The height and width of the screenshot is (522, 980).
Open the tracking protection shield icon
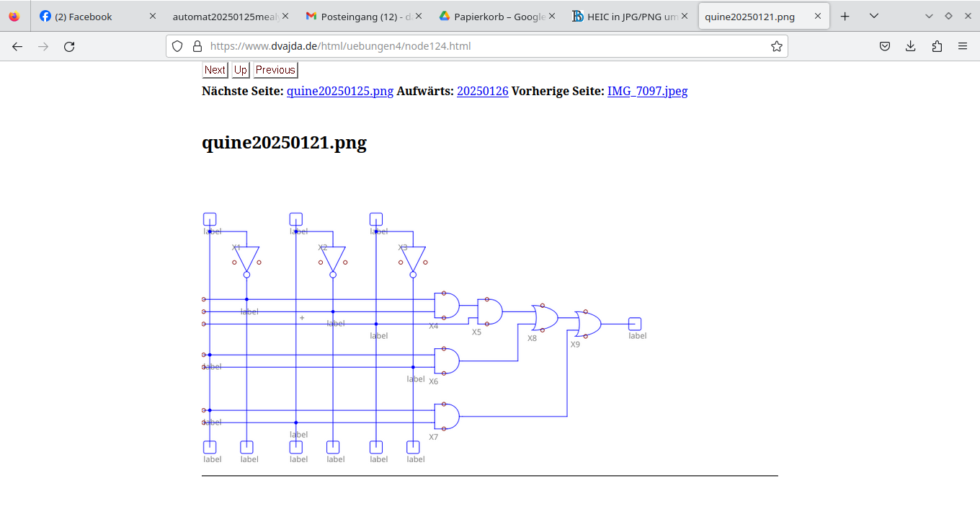click(177, 46)
